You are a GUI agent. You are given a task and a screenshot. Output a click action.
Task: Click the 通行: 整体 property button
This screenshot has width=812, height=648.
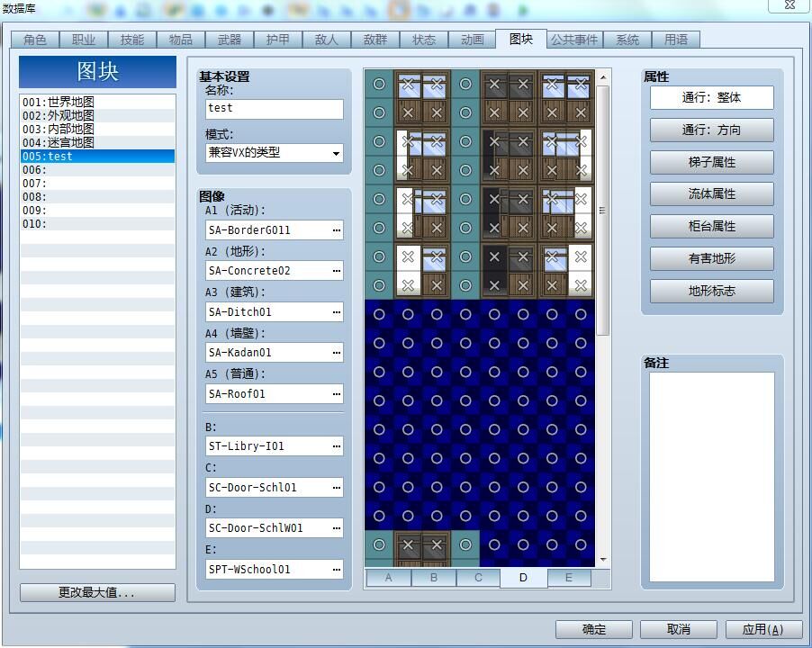(711, 98)
